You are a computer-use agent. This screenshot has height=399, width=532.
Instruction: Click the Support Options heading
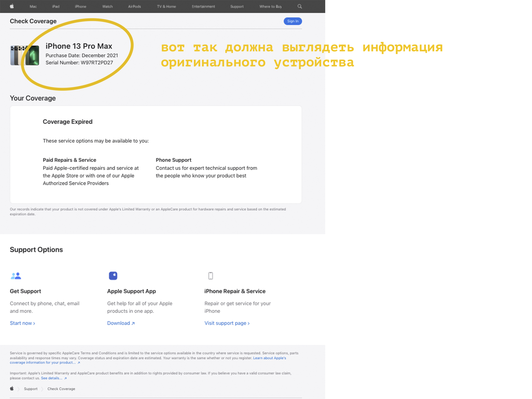coord(36,250)
